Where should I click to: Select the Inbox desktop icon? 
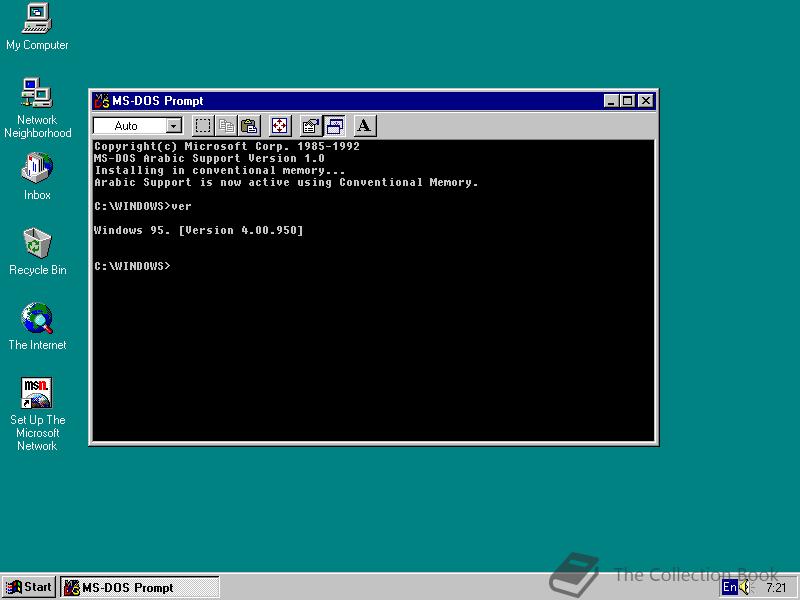click(x=37, y=176)
